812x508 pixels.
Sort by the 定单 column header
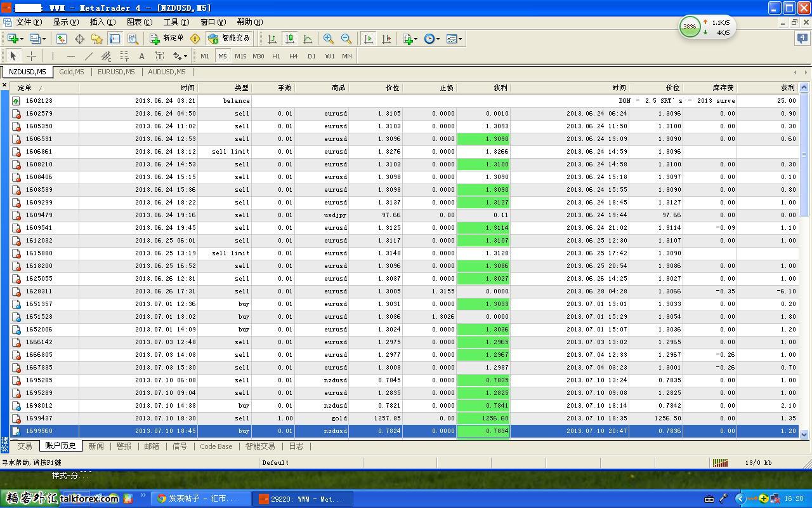[44, 88]
